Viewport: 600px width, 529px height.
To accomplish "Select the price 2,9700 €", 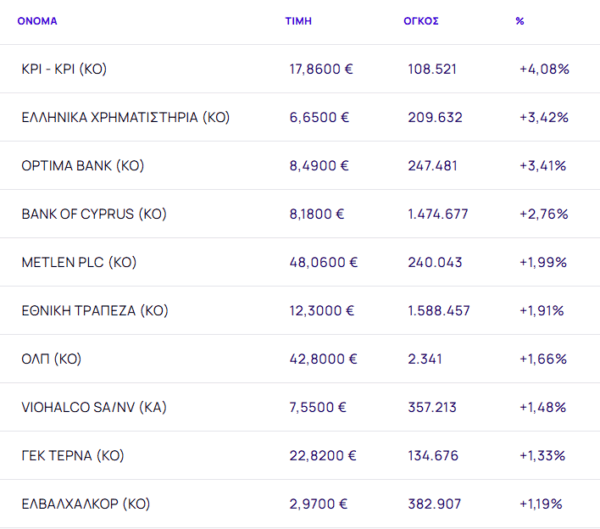I will 318,504.
